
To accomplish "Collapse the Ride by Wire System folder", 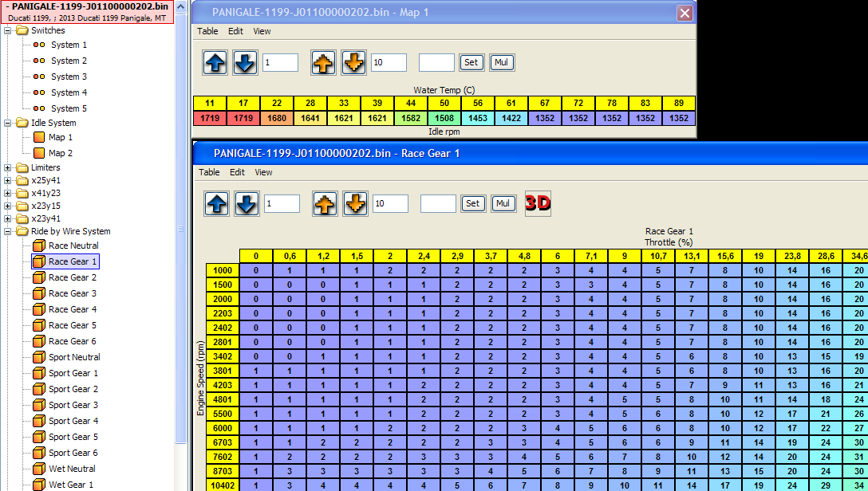I will pyautogui.click(x=8, y=231).
